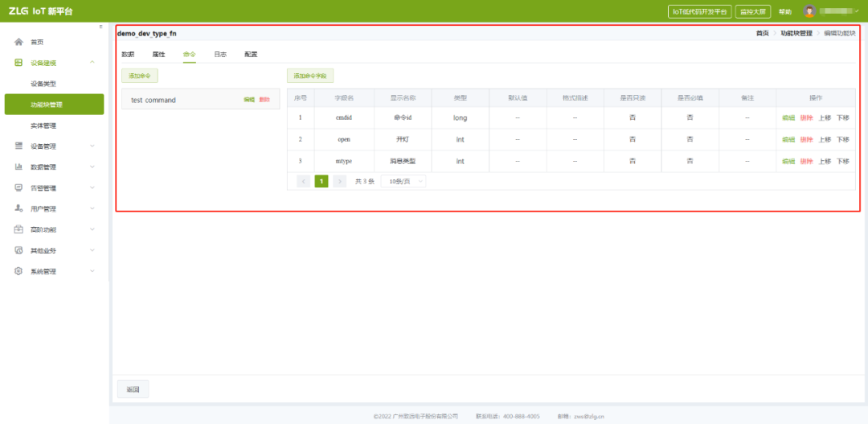
Task: Click the 帮助 link in the header
Action: pos(785,11)
